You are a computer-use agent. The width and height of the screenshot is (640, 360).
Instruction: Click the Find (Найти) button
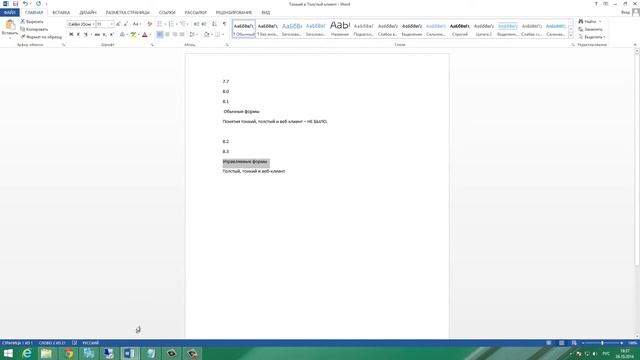[587, 21]
